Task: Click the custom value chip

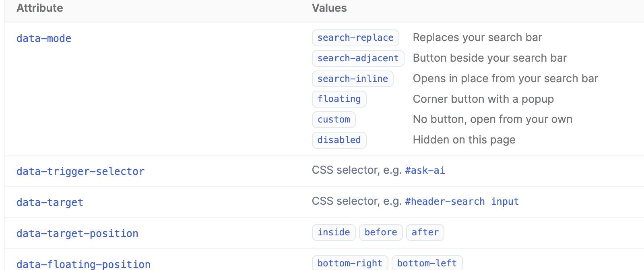Action: tap(334, 120)
